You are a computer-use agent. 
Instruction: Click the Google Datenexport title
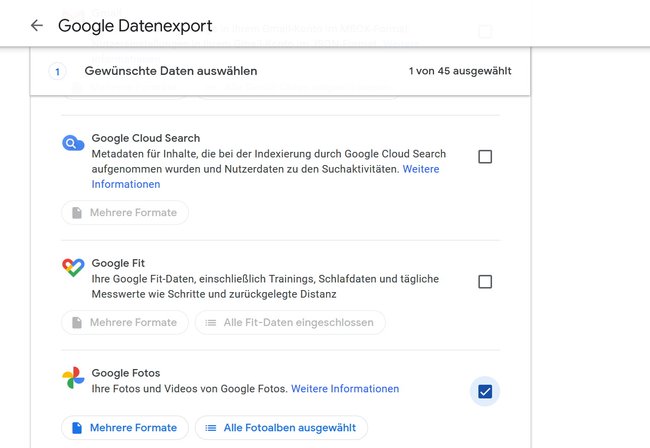click(135, 26)
